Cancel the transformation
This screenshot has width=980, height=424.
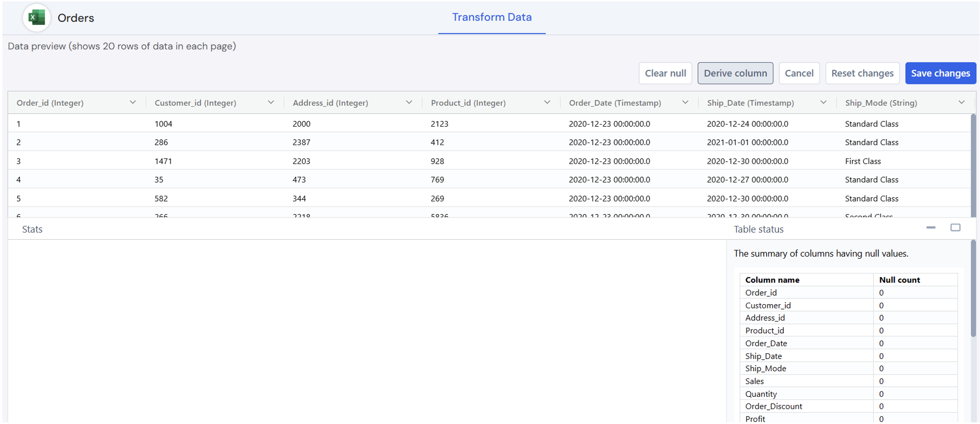(799, 73)
